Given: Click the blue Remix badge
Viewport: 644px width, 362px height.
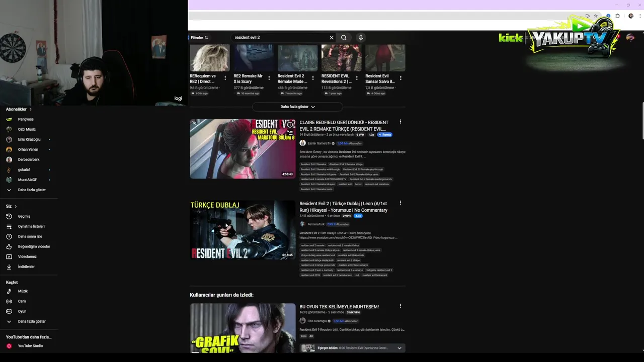Looking at the screenshot, I should 385,135.
